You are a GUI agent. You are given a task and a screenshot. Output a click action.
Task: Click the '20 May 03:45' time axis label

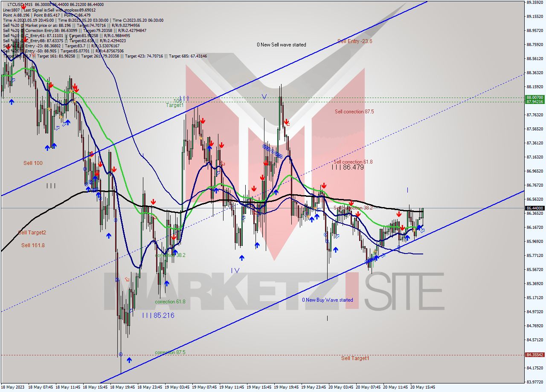click(341, 387)
